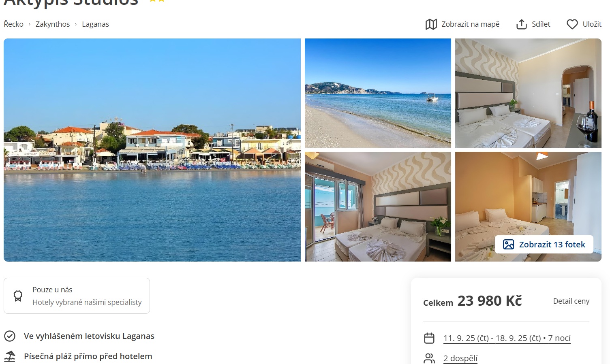Show all 13 photos with Zobrazit 13 fotek
Screen dimensions: 610x364
tap(544, 245)
